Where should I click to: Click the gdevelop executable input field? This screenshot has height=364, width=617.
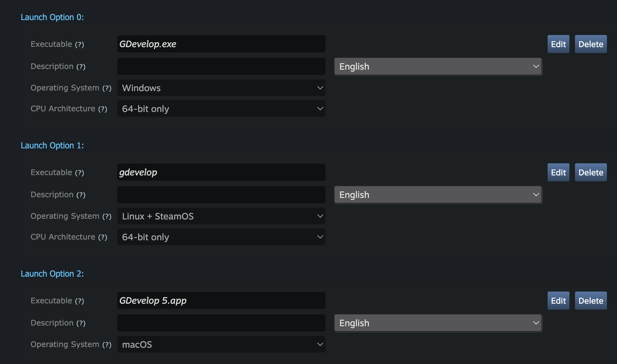[221, 172]
